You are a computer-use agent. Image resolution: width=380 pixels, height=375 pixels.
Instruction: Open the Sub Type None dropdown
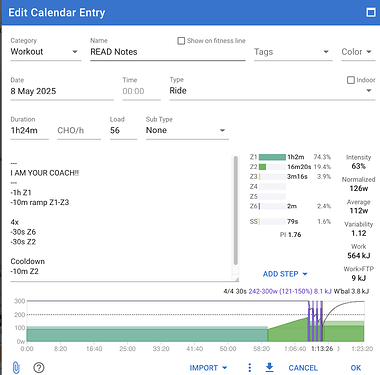pos(187,130)
